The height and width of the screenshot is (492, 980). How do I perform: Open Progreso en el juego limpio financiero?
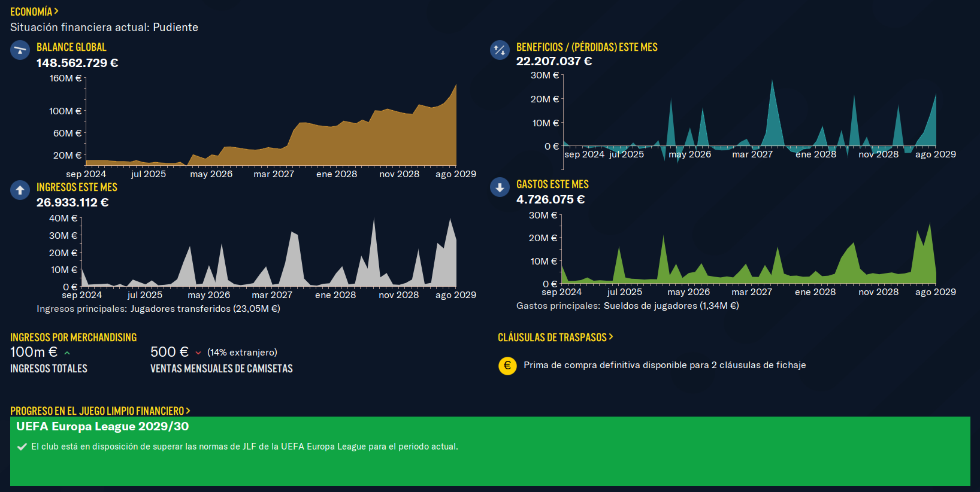coord(100,411)
